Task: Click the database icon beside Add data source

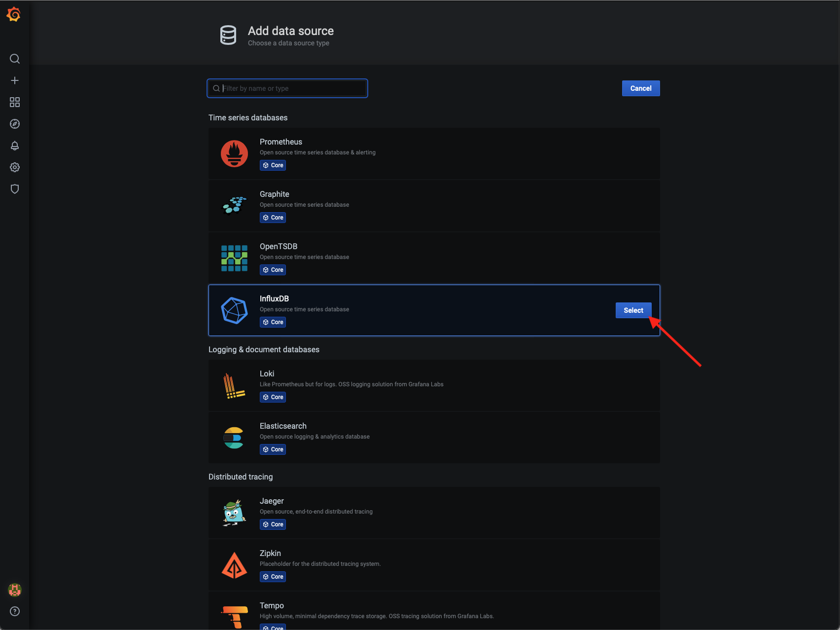Action: 228,35
